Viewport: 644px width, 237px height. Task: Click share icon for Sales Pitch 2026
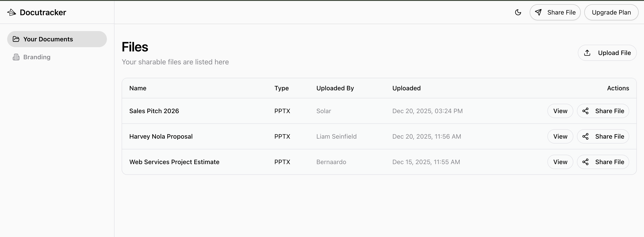pyautogui.click(x=585, y=111)
